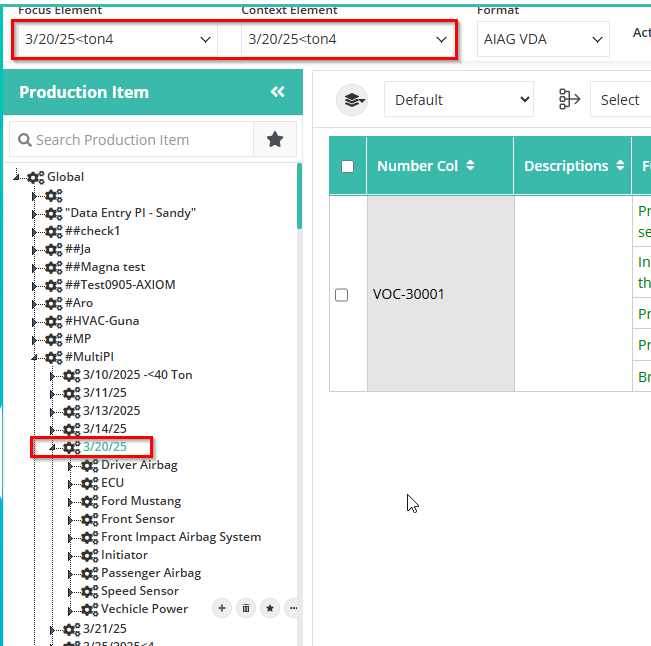This screenshot has height=646, width=651.
Task: Click gear icon of #HVAC-Guna
Action: click(x=54, y=321)
